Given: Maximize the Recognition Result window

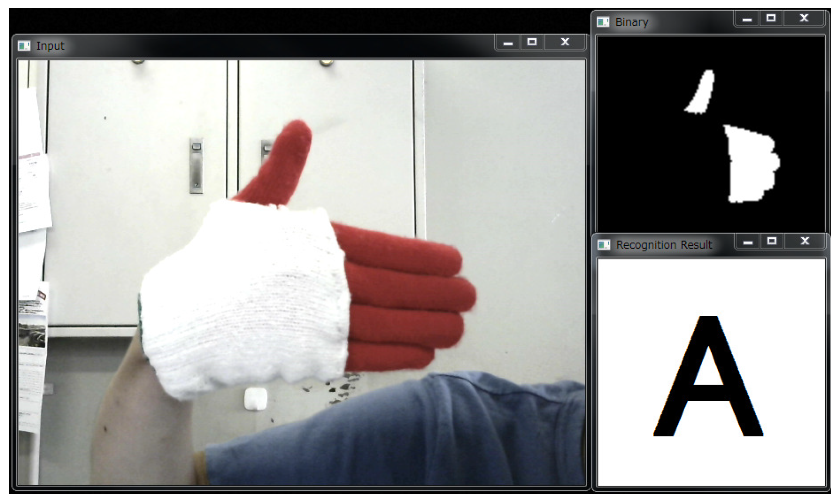Looking at the screenshot, I should coord(772,241).
